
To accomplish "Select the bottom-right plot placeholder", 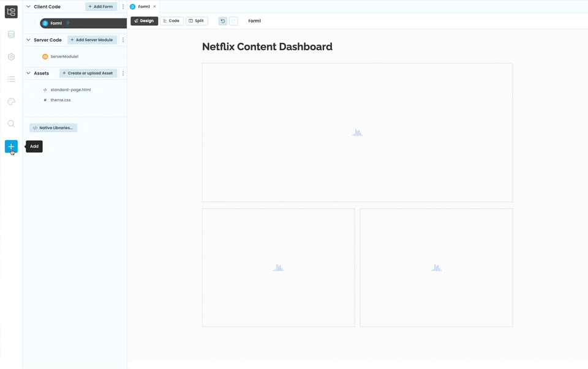I will [436, 267].
